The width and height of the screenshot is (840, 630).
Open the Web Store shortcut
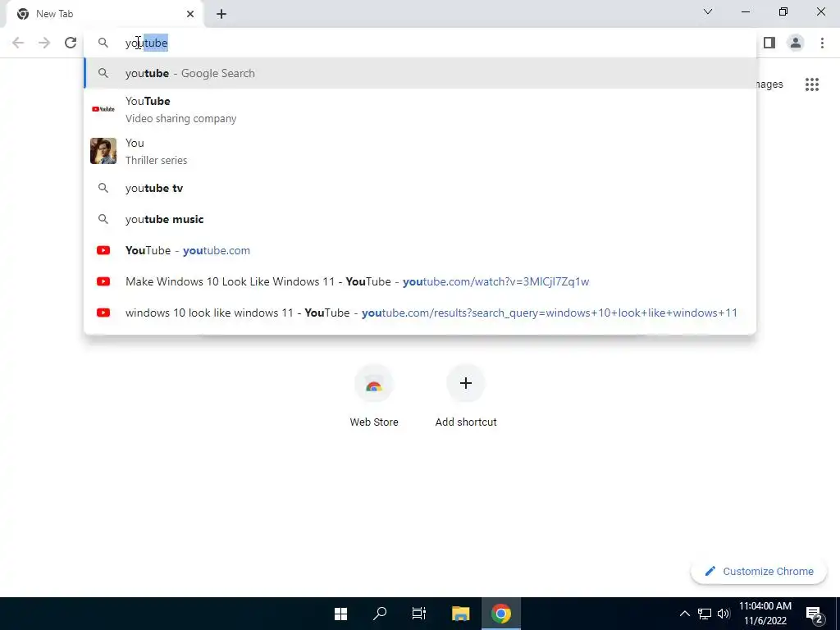click(374, 396)
